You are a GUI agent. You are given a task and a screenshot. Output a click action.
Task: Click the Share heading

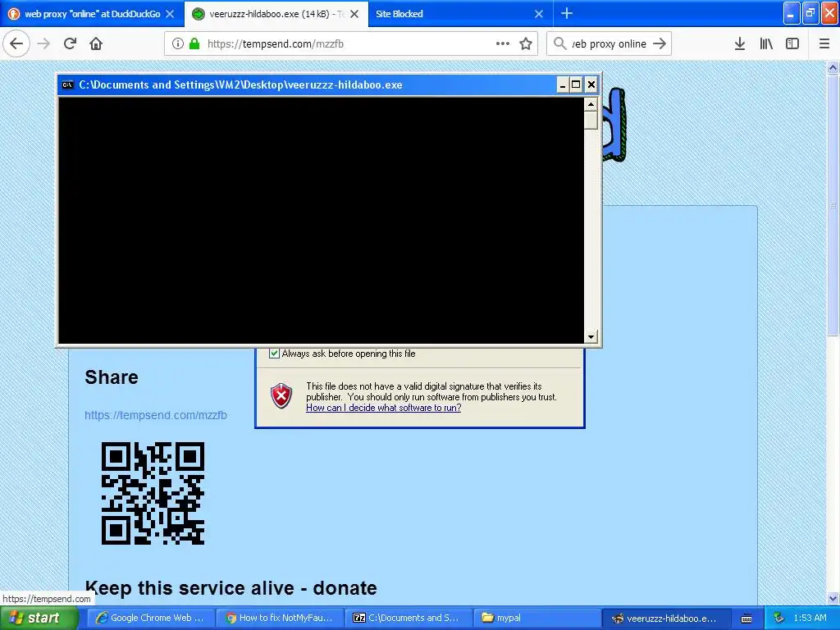point(112,377)
